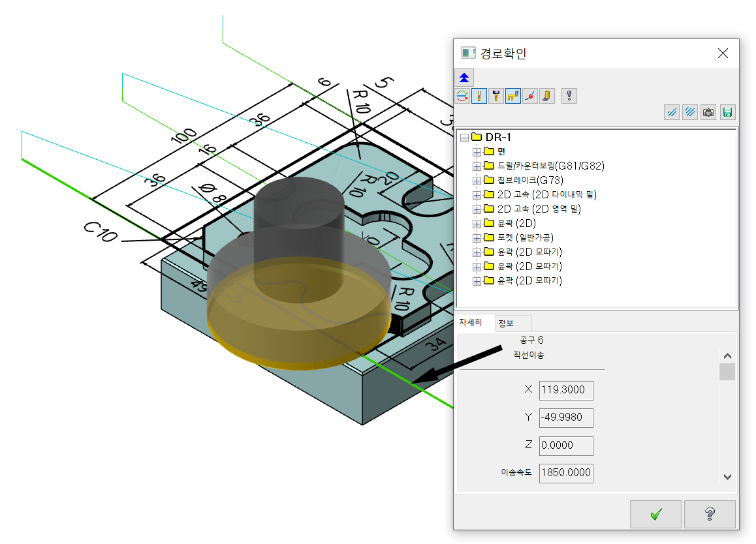
Task: Toggle toolpath endpoints display (red dot)
Action: (x=530, y=96)
